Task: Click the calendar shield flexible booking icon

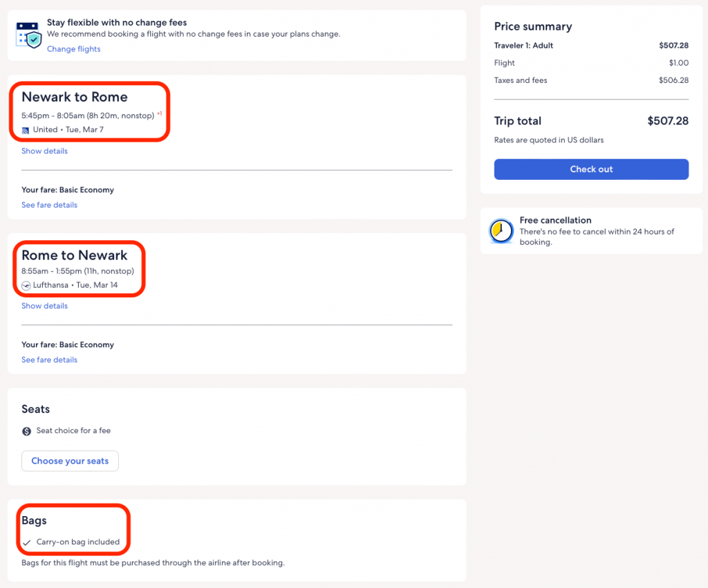Action: point(28,35)
